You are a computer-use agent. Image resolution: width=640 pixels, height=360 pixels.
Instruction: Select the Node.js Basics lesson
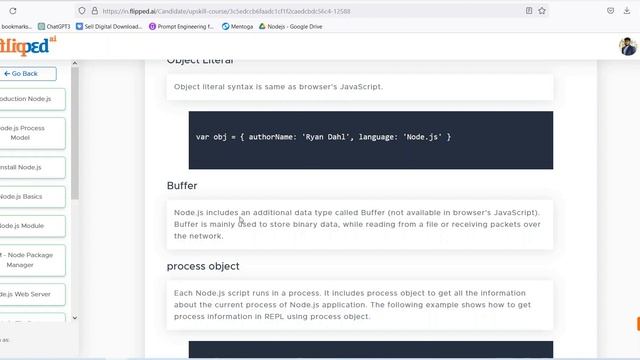[x=32, y=197]
